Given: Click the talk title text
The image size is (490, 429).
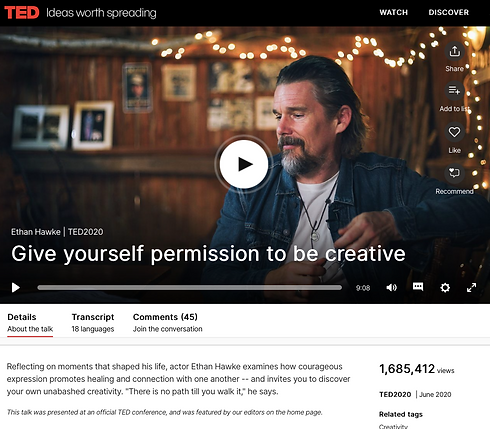Looking at the screenshot, I should click(x=208, y=254).
